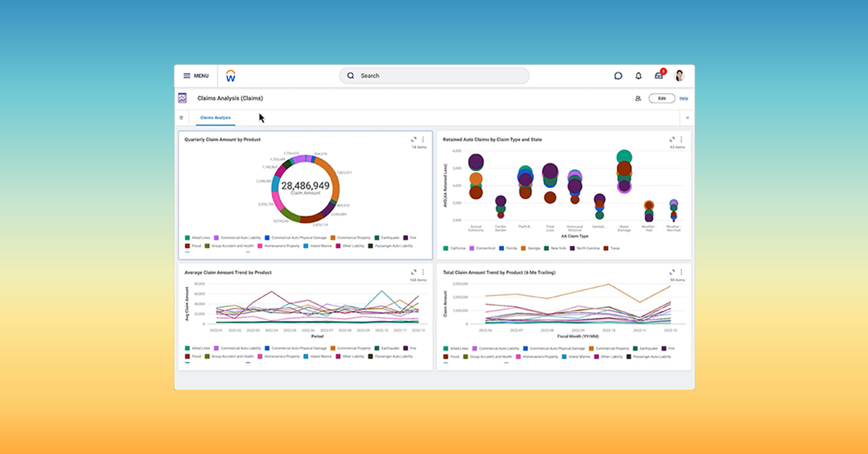868x454 pixels.
Task: Toggle Passenger Auto Liability legend in Quarterly chart
Action: coord(391,246)
